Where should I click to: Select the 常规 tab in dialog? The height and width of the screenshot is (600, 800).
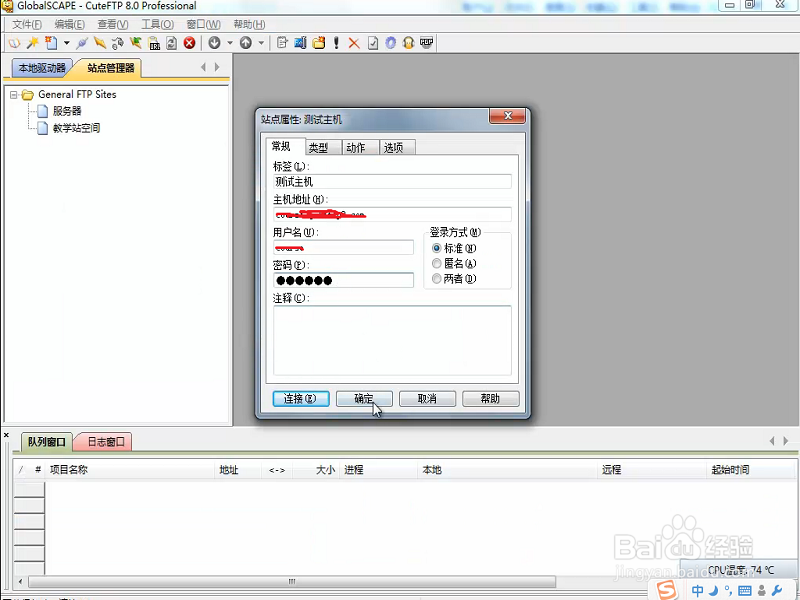point(285,146)
